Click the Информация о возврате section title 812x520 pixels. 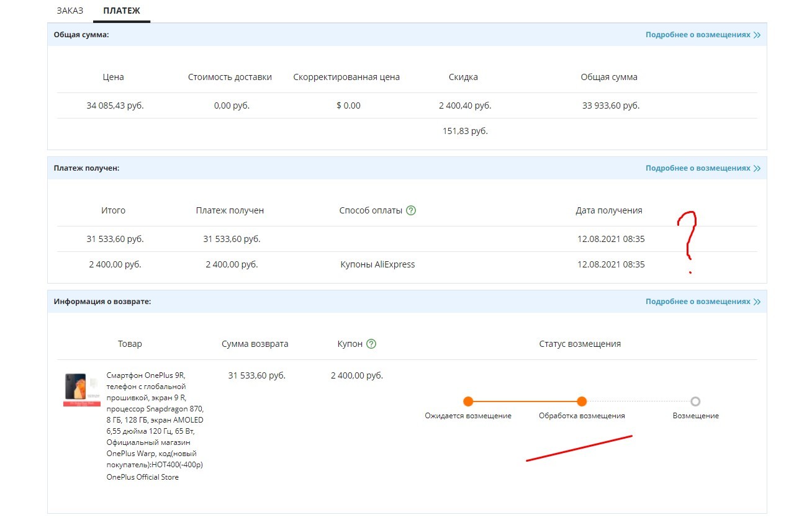[102, 302]
